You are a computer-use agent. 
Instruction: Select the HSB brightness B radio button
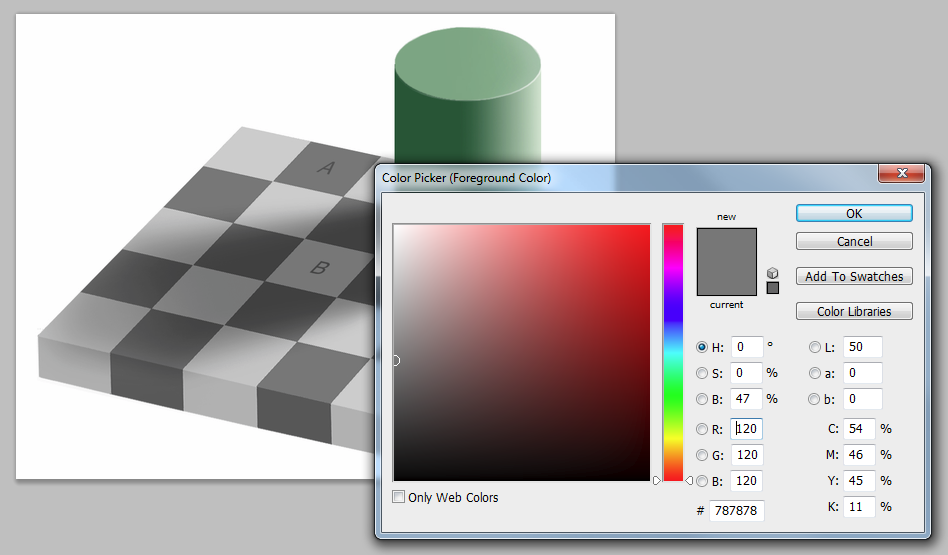pyautogui.click(x=701, y=399)
